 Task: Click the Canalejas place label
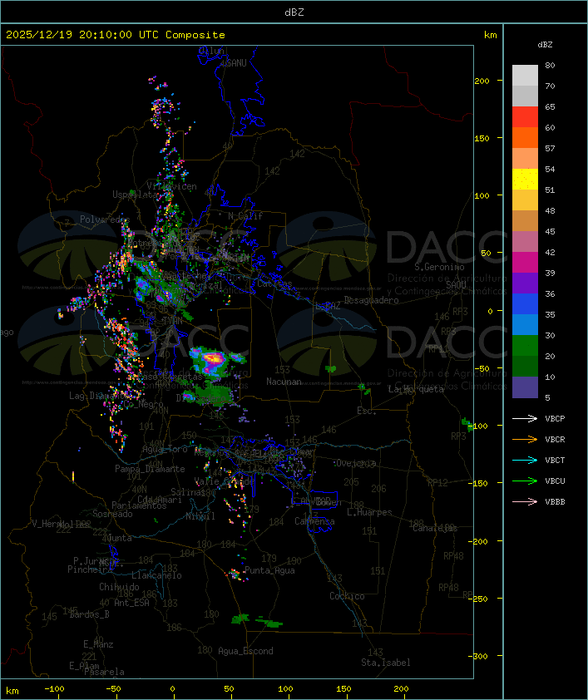[435, 529]
